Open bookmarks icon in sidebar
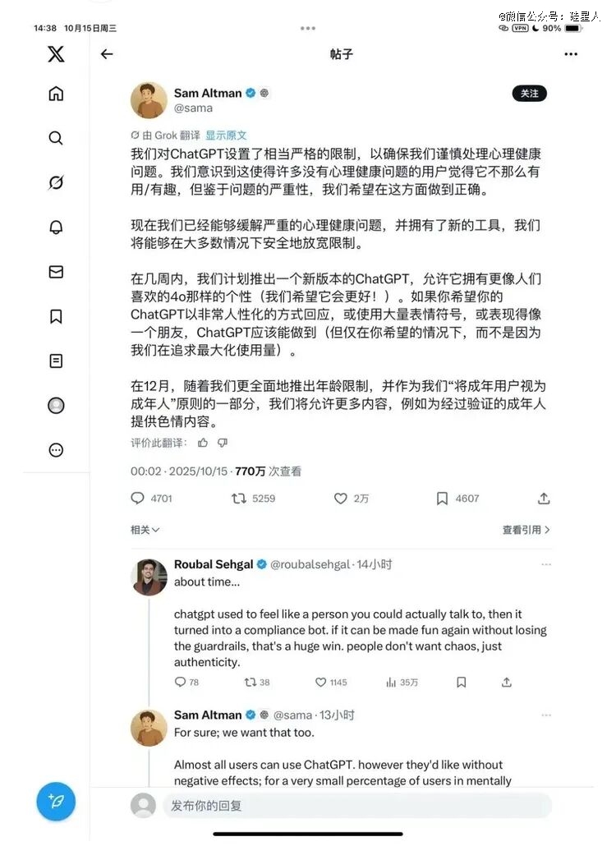 [x=56, y=316]
